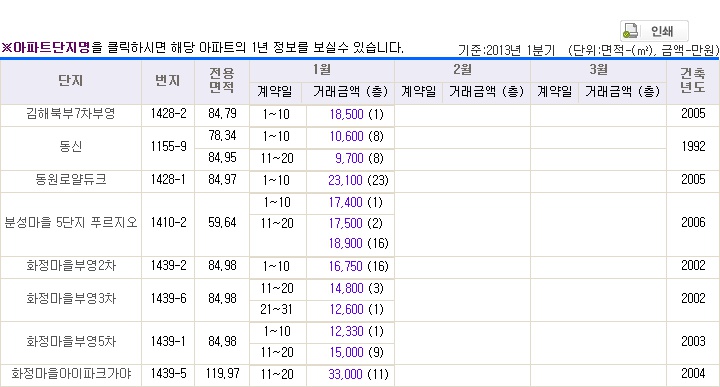Select the 15,000 transaction amount

tap(346, 353)
